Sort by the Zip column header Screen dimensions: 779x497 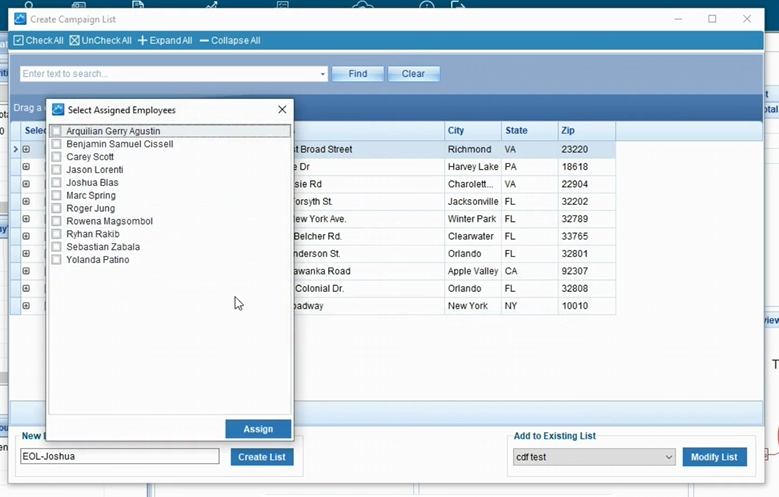coord(585,131)
